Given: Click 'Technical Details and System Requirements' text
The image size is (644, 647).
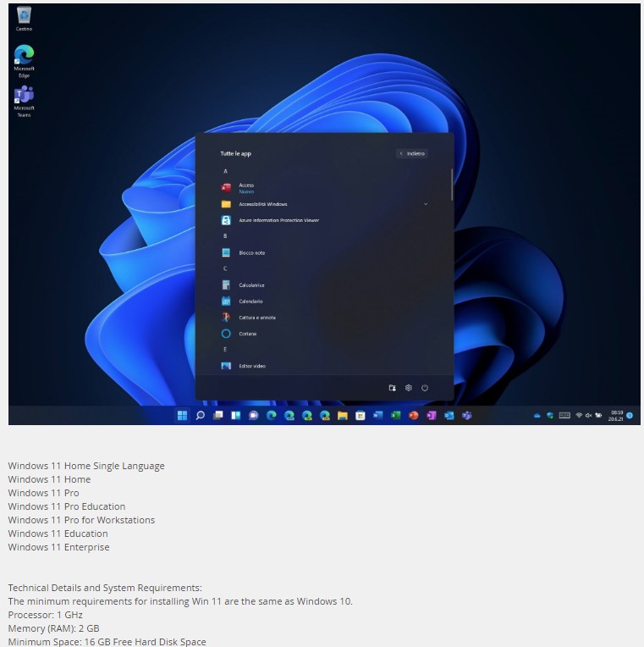Looking at the screenshot, I should tap(105, 588).
